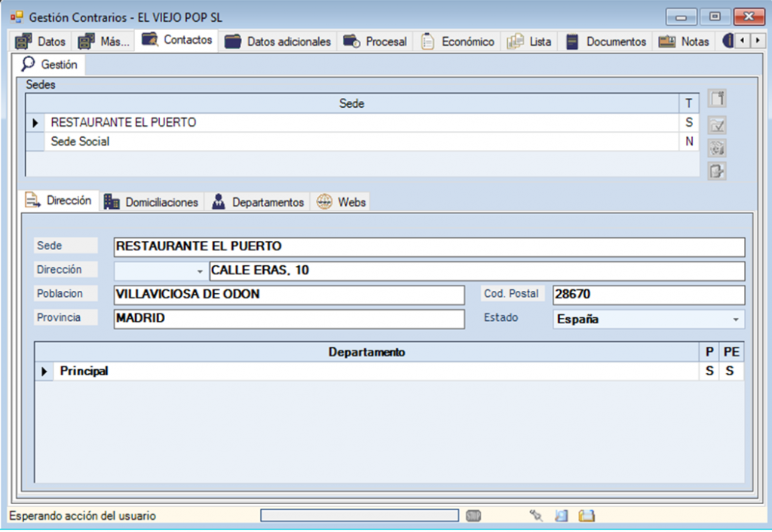
Task: Click the STOP icon in the status bar
Action: point(473,516)
